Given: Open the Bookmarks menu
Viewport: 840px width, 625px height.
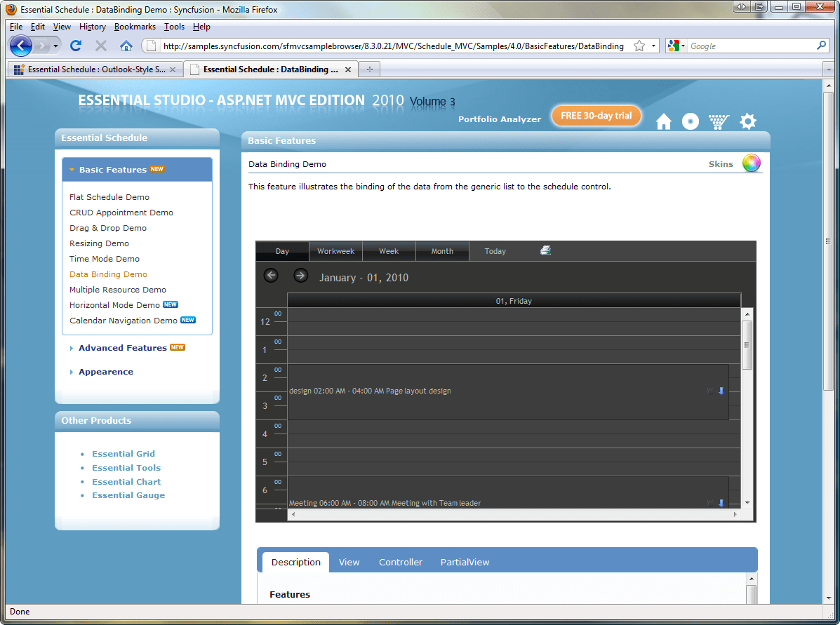Looking at the screenshot, I should [135, 27].
